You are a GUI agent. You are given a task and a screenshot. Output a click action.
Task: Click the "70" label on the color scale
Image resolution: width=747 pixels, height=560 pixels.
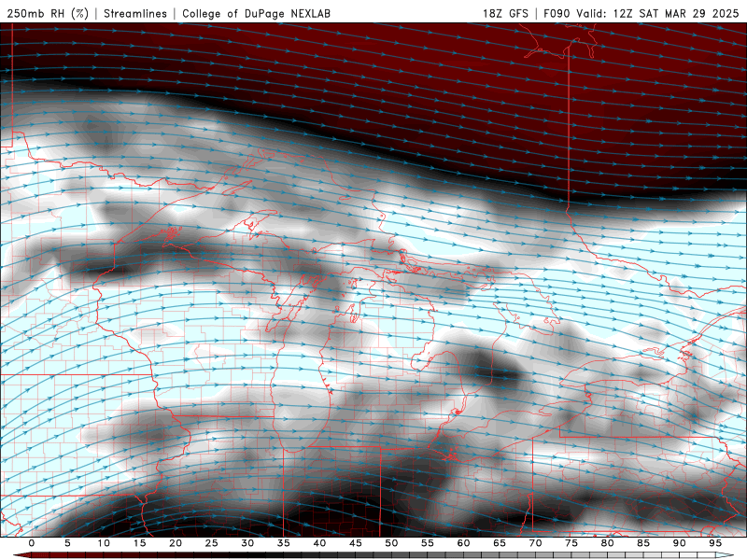point(535,543)
